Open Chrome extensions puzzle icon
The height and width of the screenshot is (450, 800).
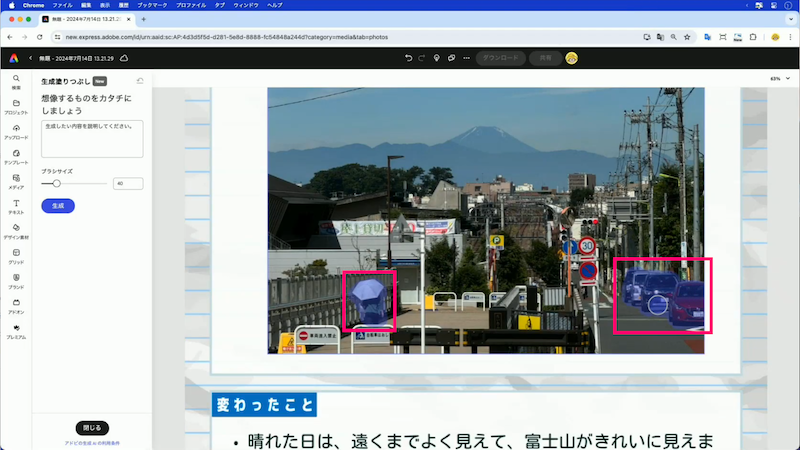[x=753, y=37]
